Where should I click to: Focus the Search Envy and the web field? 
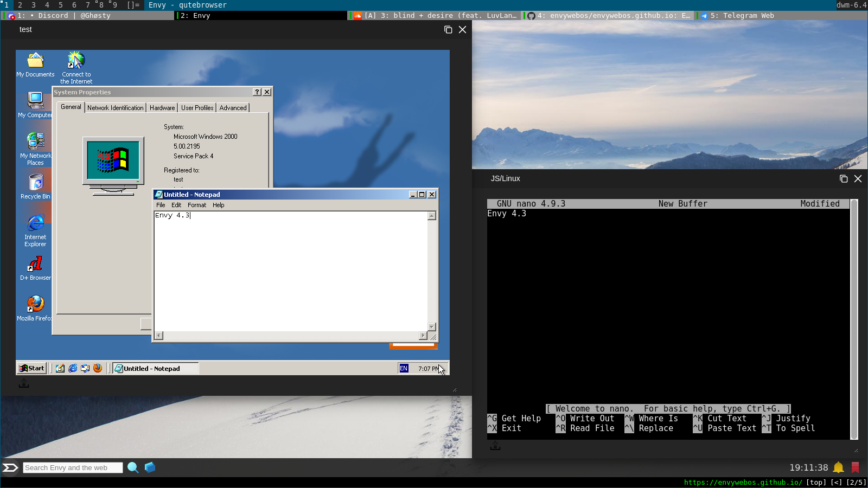73,467
